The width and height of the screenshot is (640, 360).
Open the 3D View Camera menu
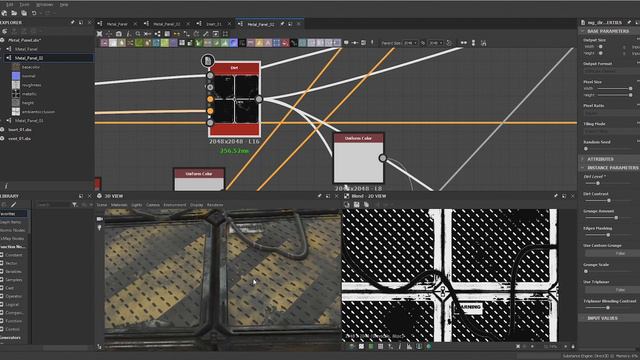153,205
